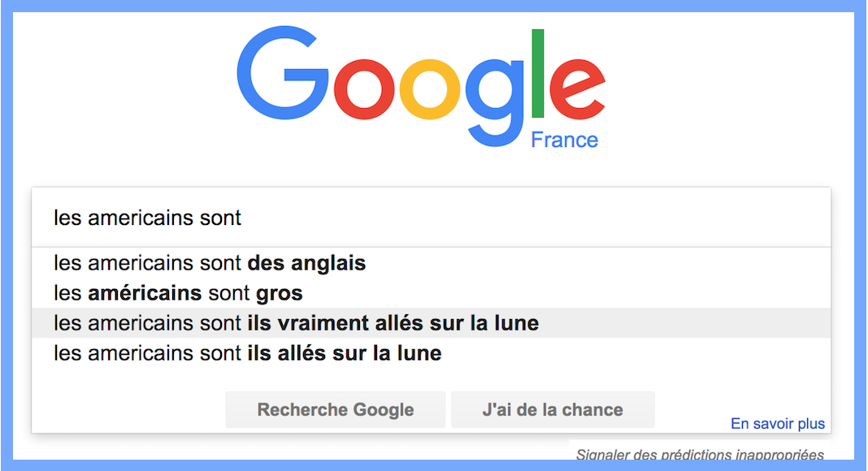The image size is (868, 471).
Task: Open the En savoir plus link
Action: 777,423
